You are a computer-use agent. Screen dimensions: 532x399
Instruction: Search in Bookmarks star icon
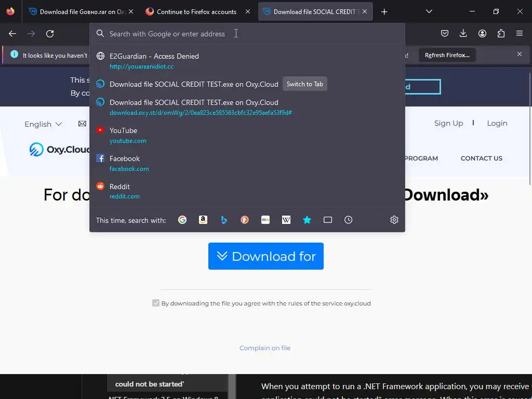pos(307,220)
